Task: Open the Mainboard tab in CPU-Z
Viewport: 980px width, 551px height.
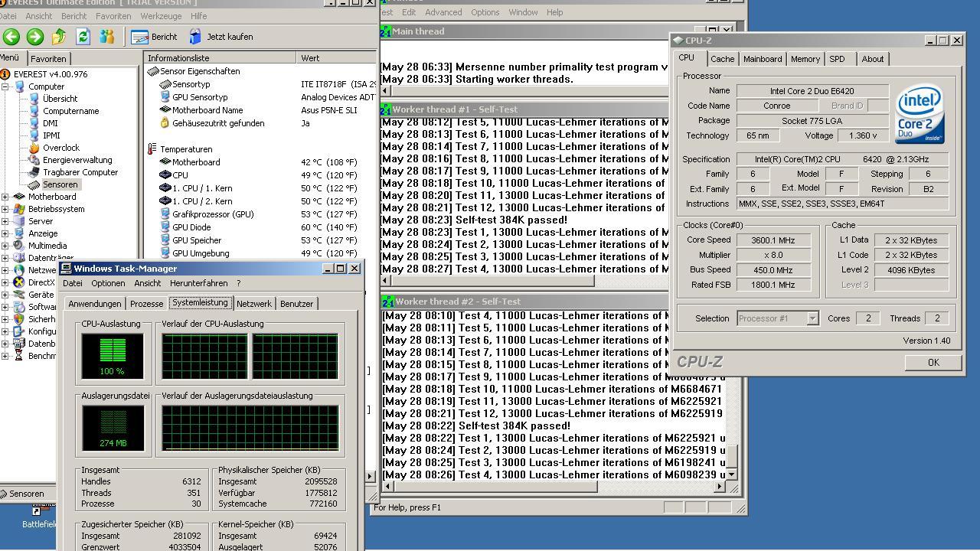Action: 763,59
